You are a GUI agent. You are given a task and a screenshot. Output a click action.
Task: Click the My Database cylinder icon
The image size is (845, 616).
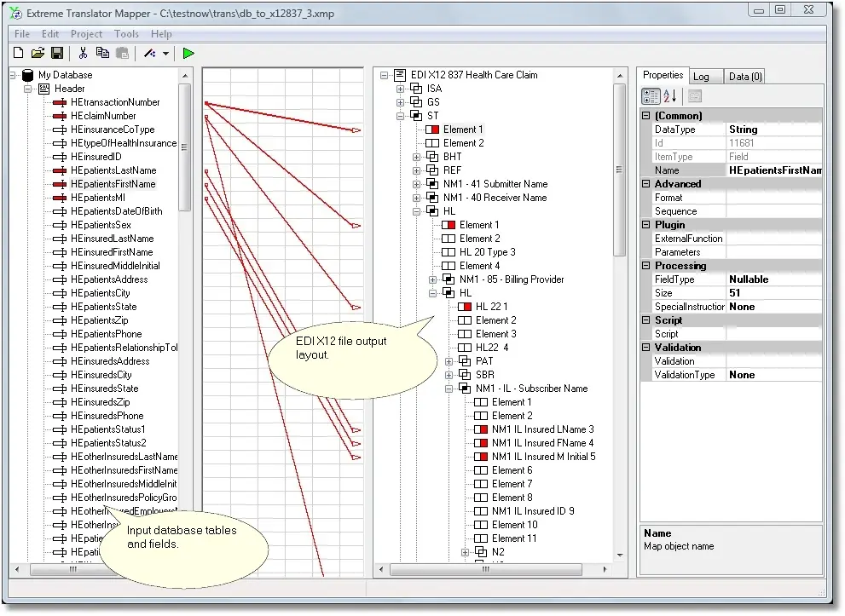[x=27, y=75]
